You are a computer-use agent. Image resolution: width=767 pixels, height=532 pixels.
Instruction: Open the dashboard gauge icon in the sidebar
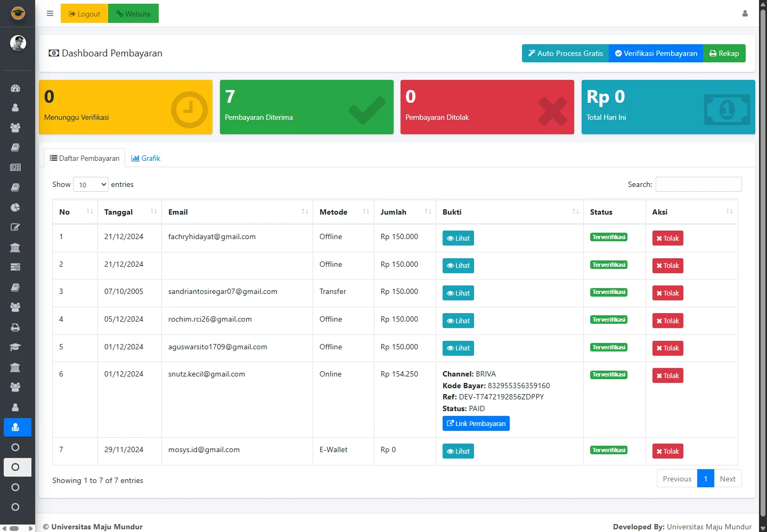pos(15,88)
